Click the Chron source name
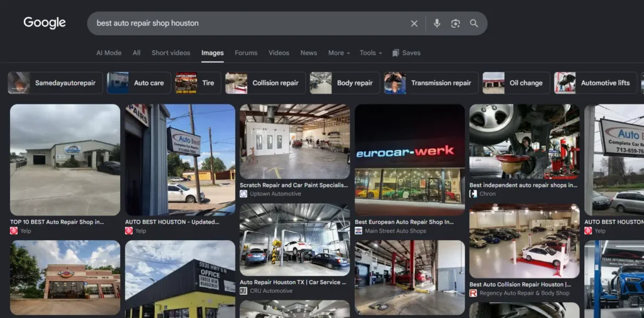The image size is (644, 318). pyautogui.click(x=487, y=194)
